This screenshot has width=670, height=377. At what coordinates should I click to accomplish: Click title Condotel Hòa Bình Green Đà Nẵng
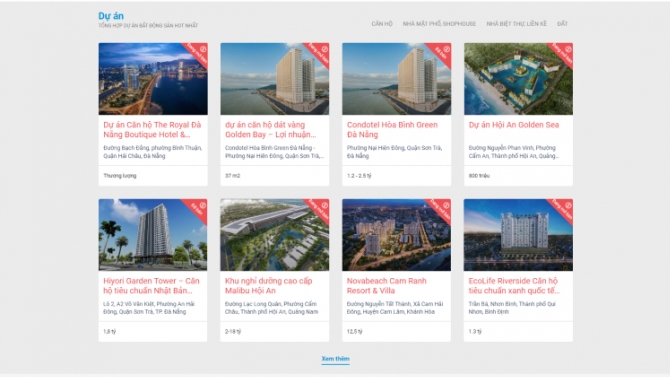(x=392, y=130)
